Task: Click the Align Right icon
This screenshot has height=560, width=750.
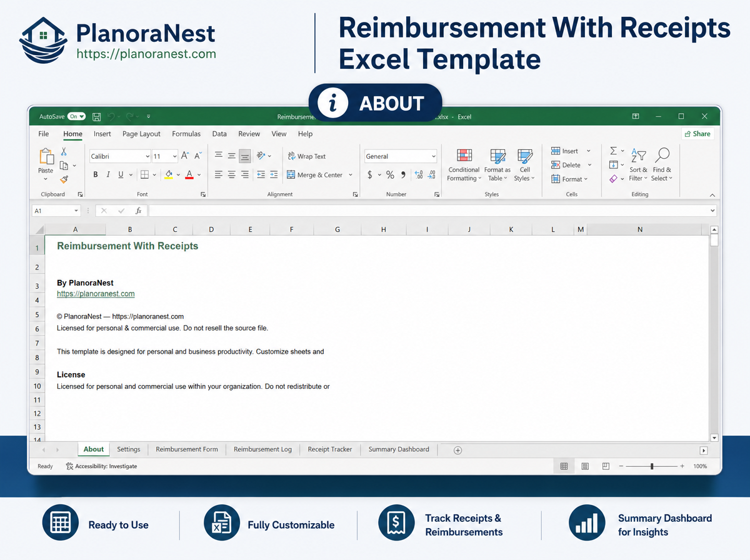Action: pos(245,175)
